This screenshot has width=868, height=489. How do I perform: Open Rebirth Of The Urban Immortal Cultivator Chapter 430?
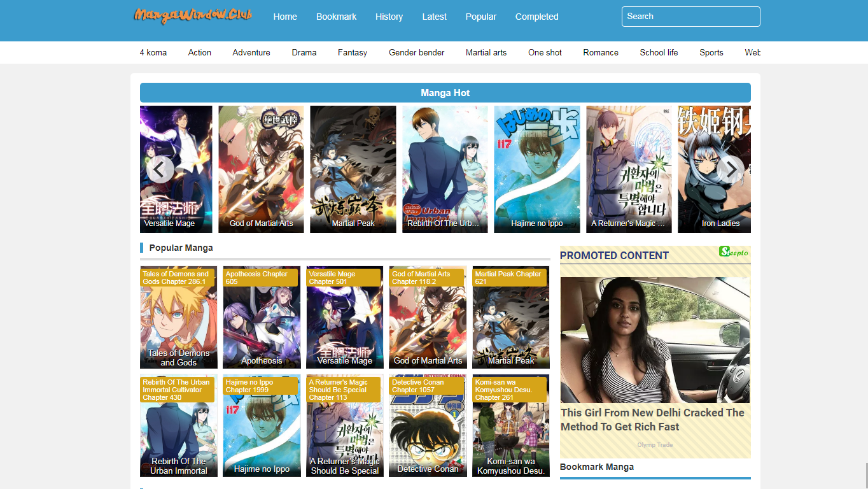[x=176, y=390]
